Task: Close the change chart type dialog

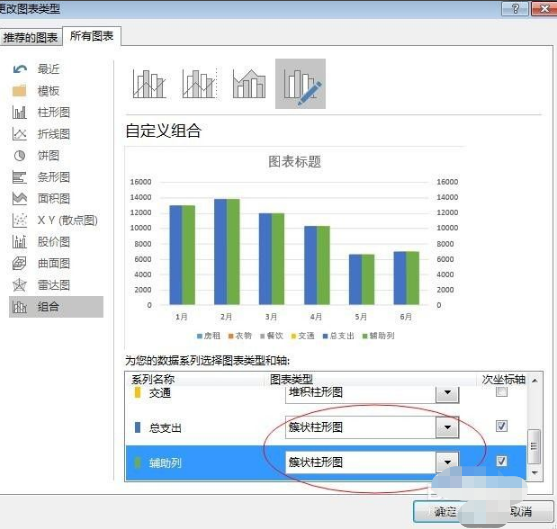Action: coord(544,9)
